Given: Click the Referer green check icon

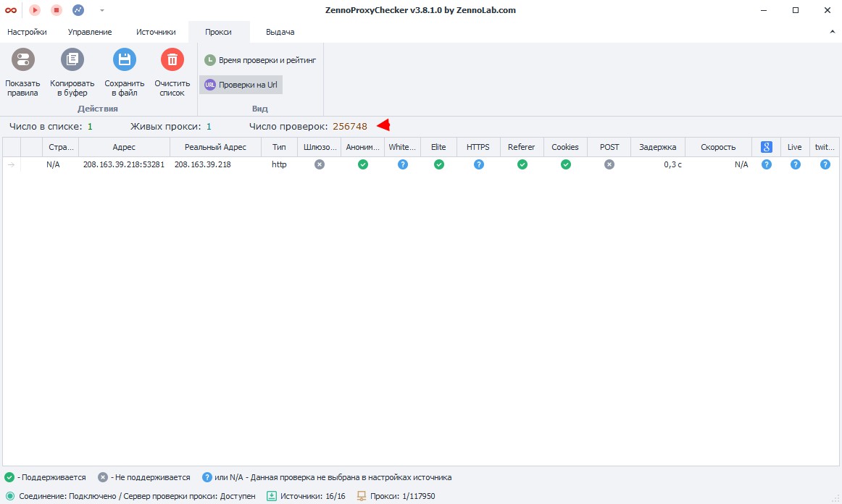Looking at the screenshot, I should point(522,165).
